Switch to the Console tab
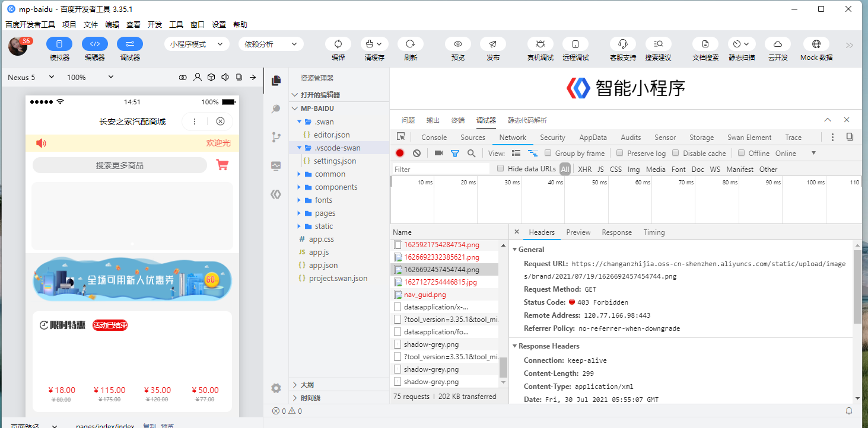 (x=434, y=137)
